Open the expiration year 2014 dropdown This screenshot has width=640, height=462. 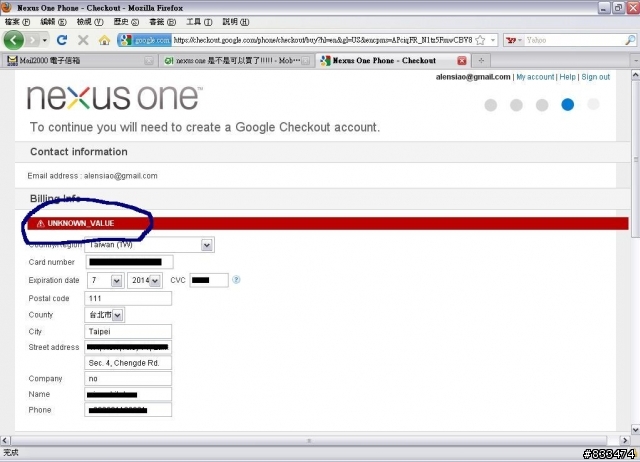pyautogui.click(x=145, y=280)
